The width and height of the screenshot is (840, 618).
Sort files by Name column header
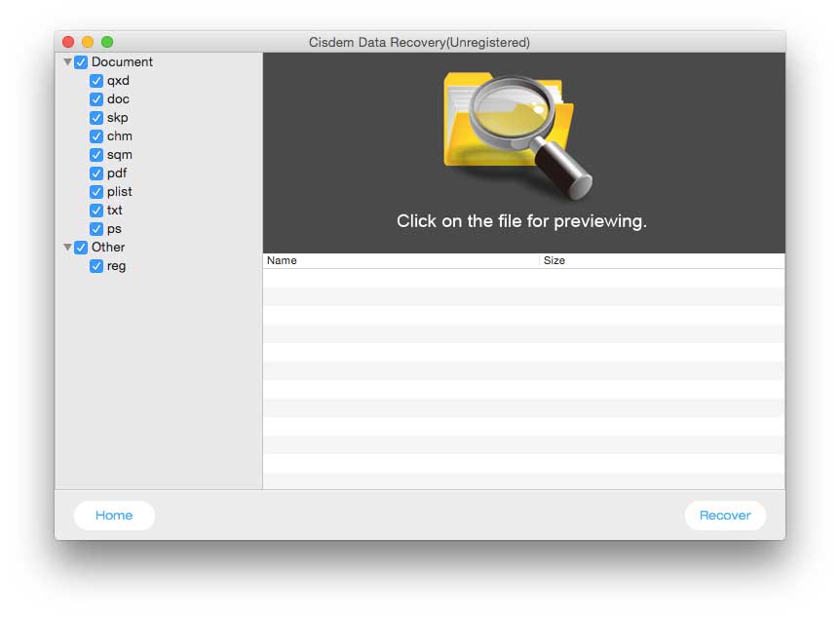coord(401,260)
